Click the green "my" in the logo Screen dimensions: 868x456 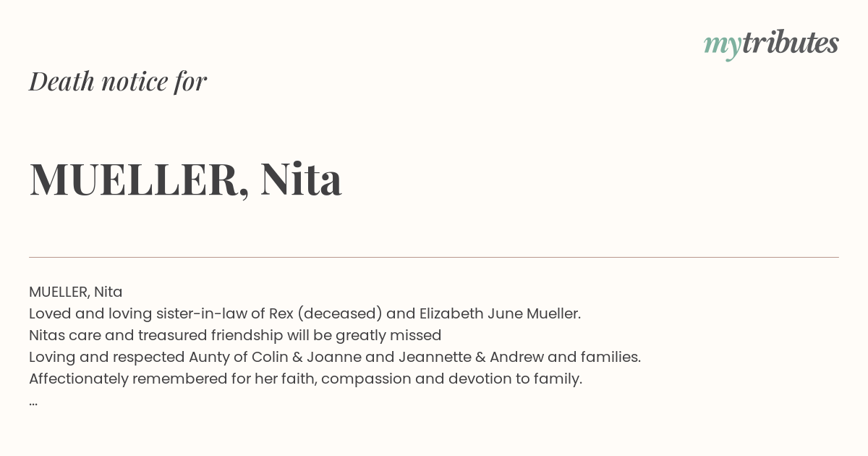[723, 46]
